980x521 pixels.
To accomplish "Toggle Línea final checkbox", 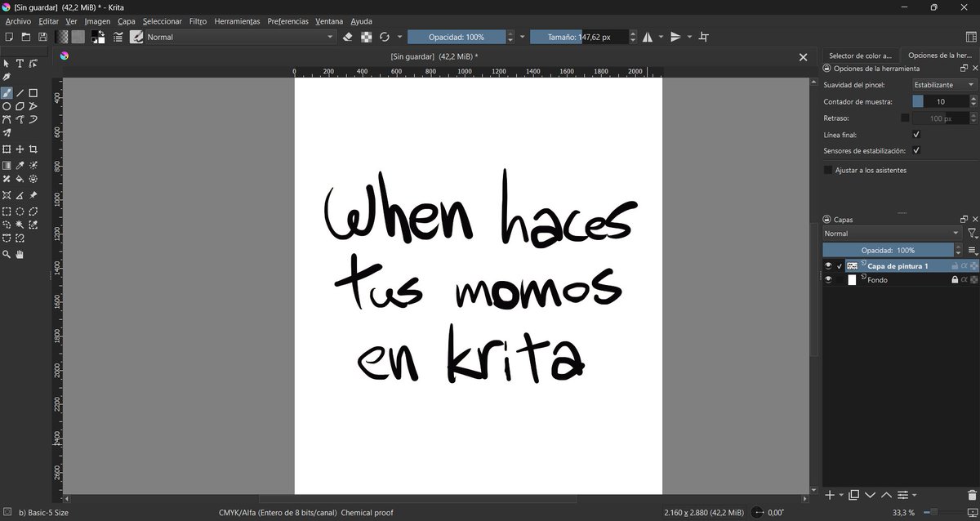I will pyautogui.click(x=916, y=135).
